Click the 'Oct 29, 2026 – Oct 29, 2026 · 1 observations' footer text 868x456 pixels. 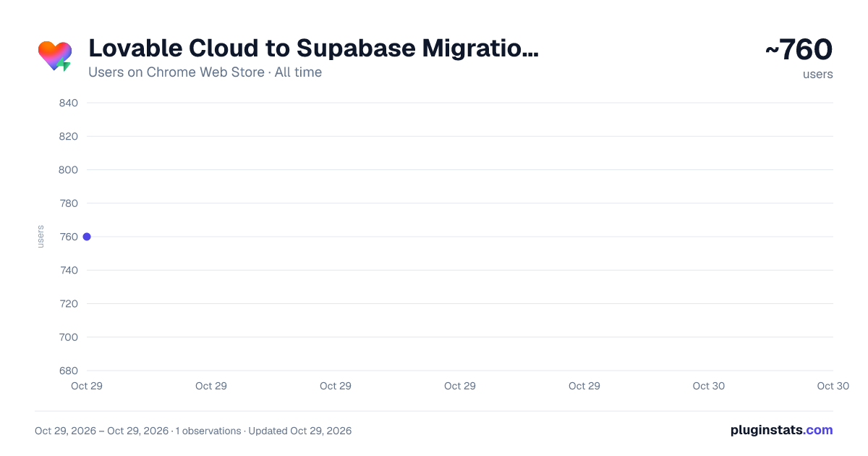coord(138,431)
